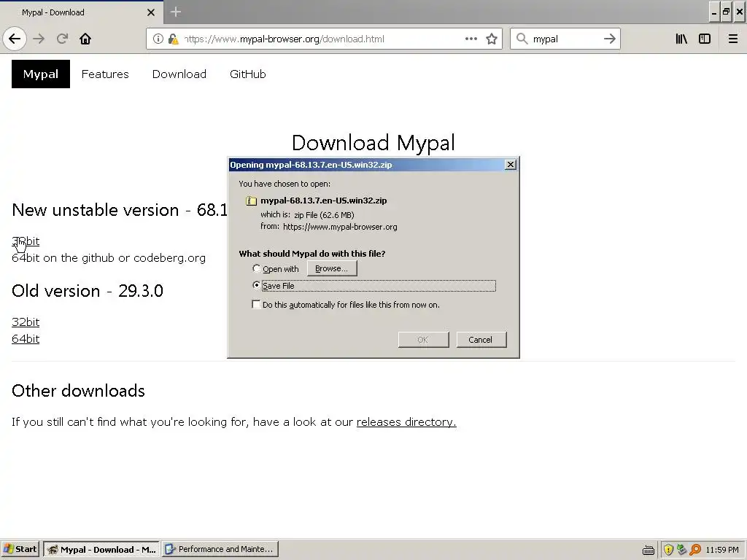The height and width of the screenshot is (560, 747).
Task: Click the zip file icon in dialog
Action: 251,201
